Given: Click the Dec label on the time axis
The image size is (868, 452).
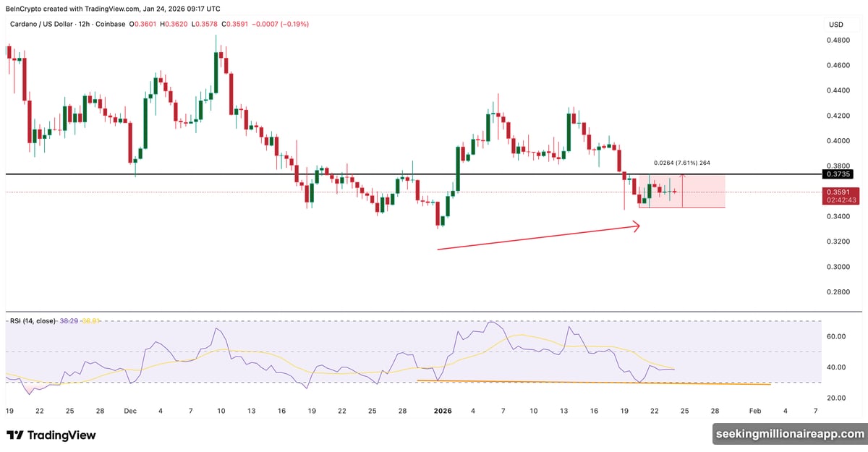Looking at the screenshot, I should [131, 411].
